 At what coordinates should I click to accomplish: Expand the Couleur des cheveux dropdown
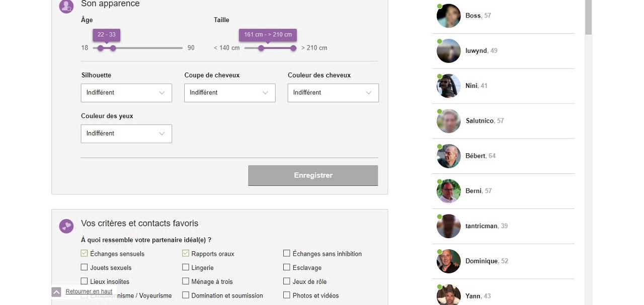tap(333, 93)
